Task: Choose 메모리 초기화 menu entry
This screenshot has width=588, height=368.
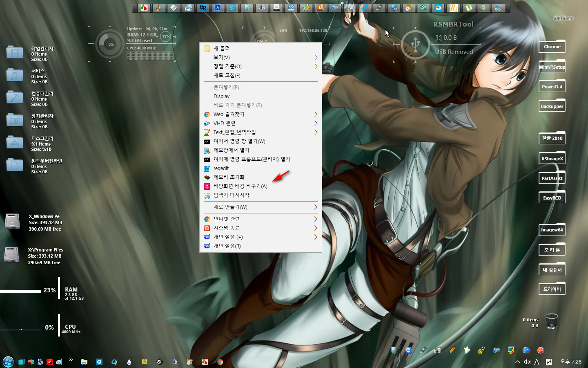Action: tap(261, 177)
